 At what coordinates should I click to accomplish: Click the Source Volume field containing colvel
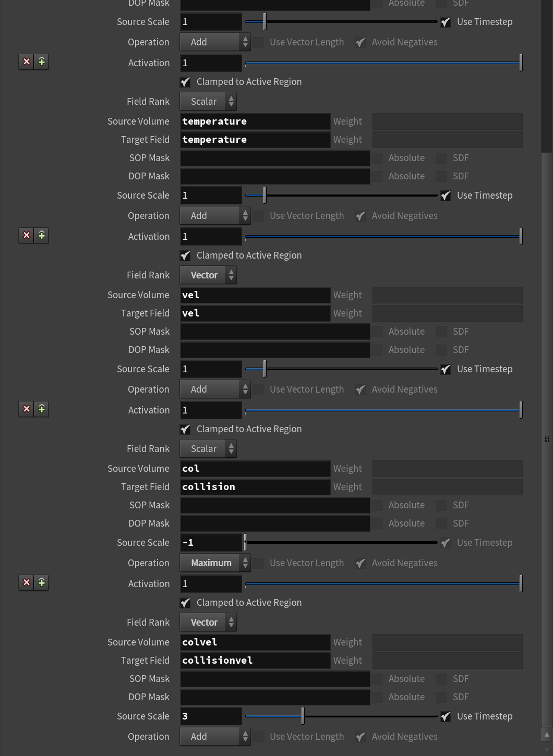255,642
